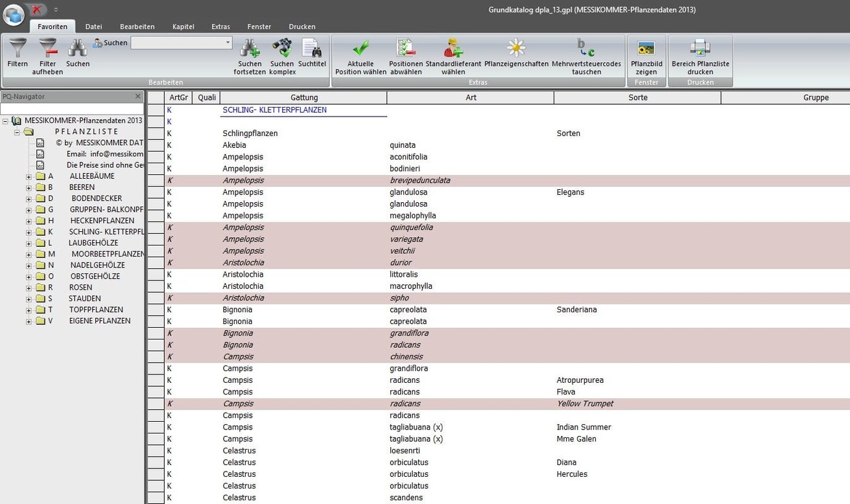Expand the H HECKENPFLANZEN folder
Viewport: 850px width, 504px height.
click(x=29, y=221)
